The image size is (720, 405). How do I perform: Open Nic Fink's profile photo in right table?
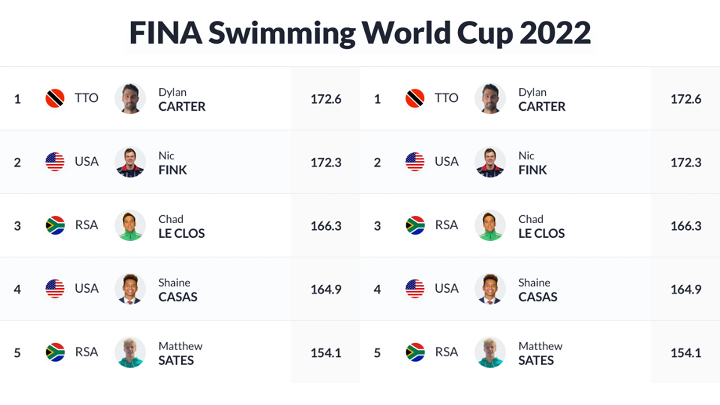tap(490, 162)
